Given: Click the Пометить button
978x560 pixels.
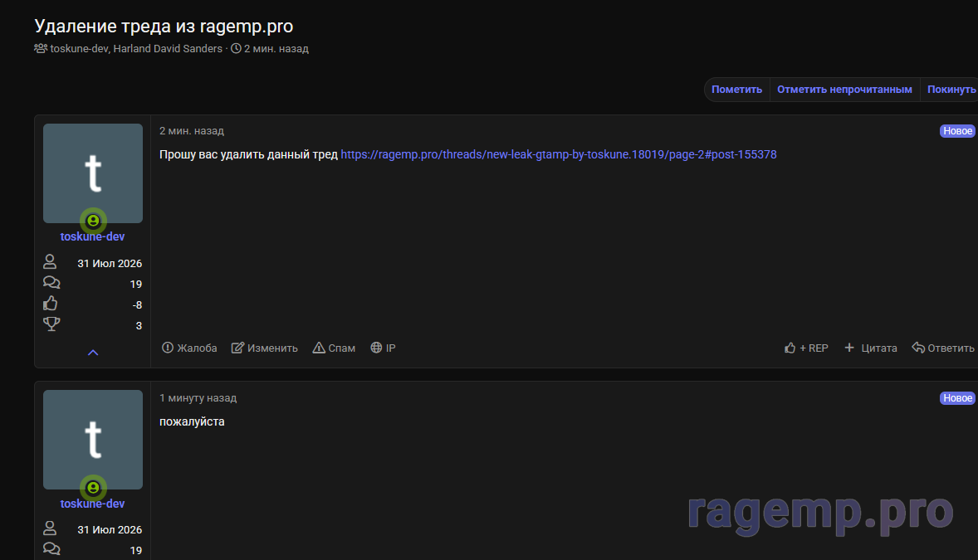Looking at the screenshot, I should [x=736, y=89].
